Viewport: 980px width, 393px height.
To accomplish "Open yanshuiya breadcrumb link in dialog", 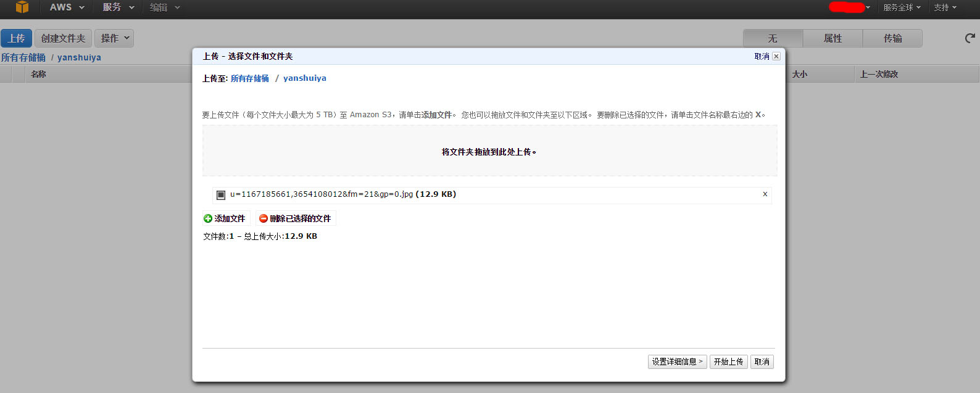I will click(x=305, y=78).
